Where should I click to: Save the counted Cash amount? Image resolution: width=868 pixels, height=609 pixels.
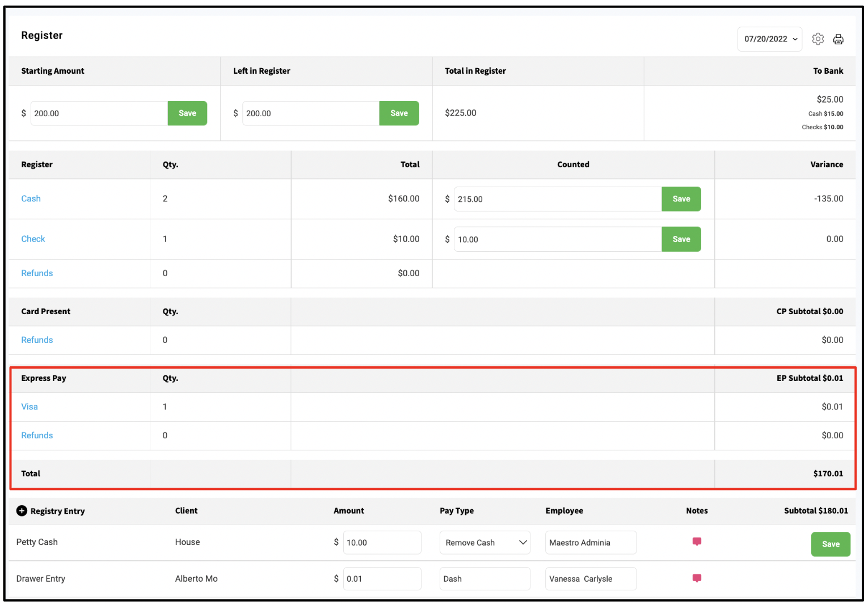[681, 199]
